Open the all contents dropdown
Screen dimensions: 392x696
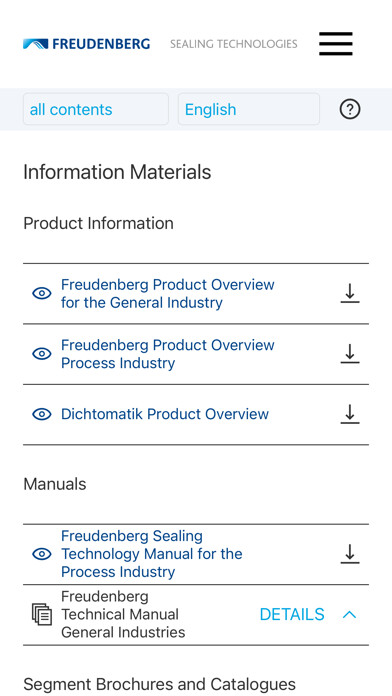click(96, 109)
